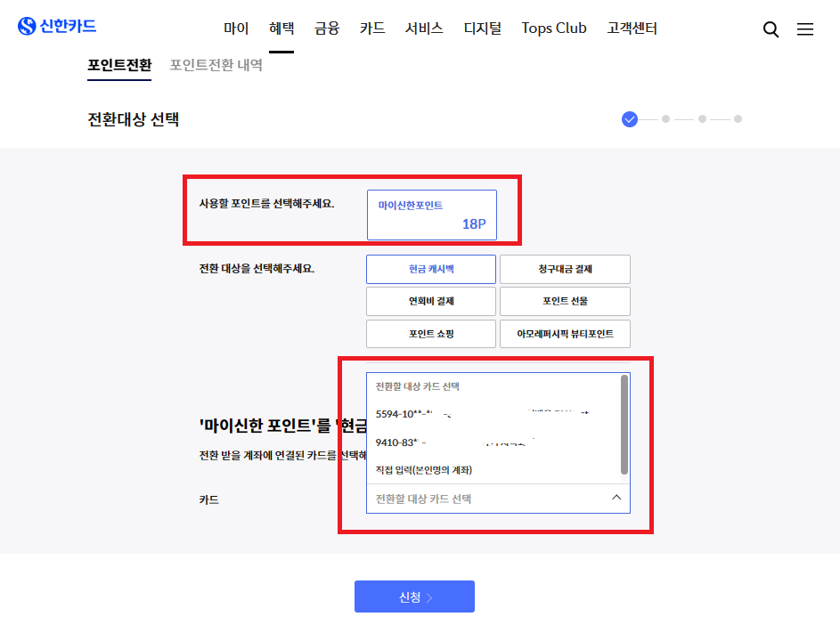Click the 신한카드 logo

tap(57, 26)
